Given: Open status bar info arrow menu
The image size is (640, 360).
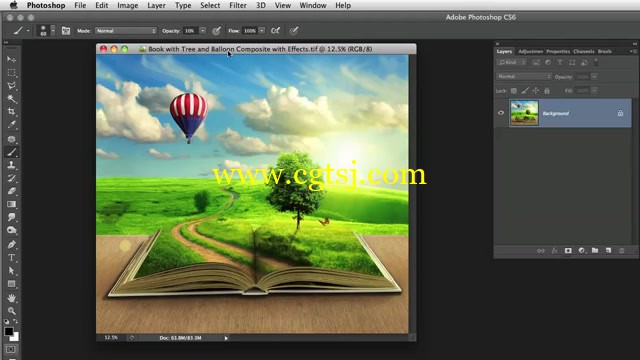Looking at the screenshot, I should (226, 338).
